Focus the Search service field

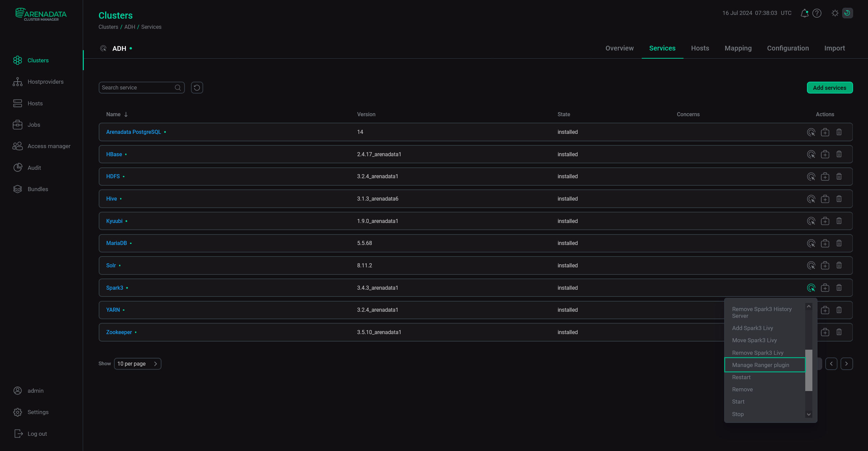tap(141, 88)
